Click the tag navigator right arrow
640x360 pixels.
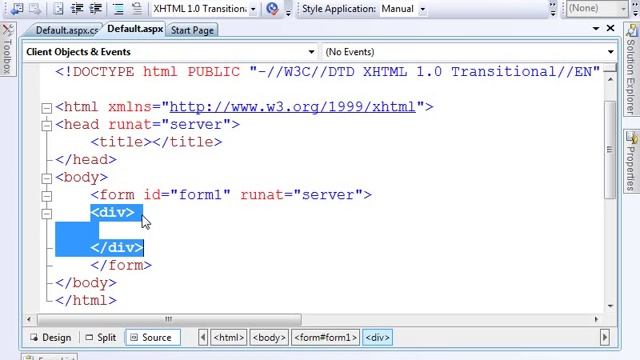(x=604, y=338)
